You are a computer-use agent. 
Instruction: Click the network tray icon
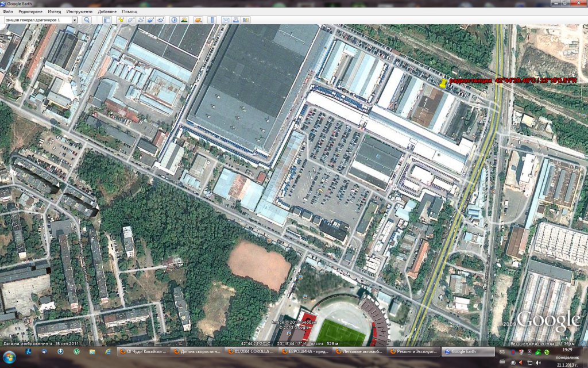coord(529,362)
